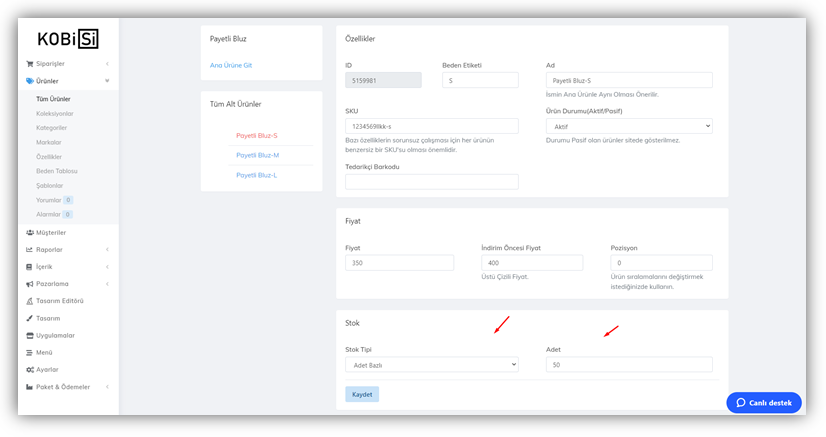Open Müşteriler via its people icon
Viewport: 826px width, 437px height.
click(x=30, y=232)
